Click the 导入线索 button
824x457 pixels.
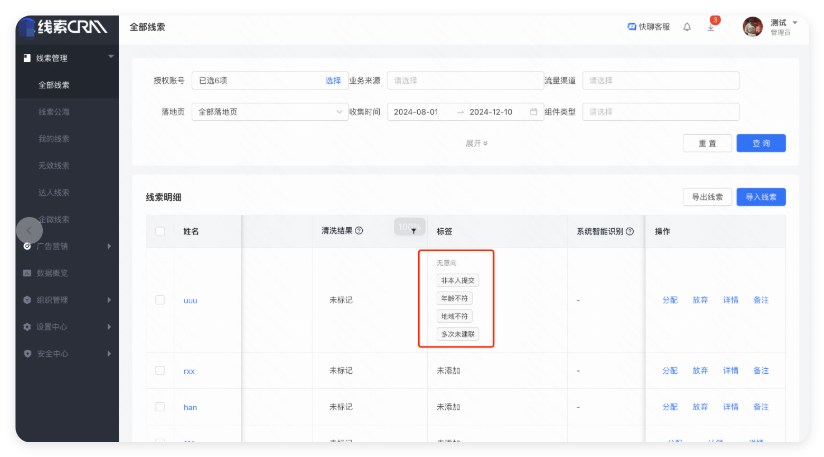(x=761, y=197)
